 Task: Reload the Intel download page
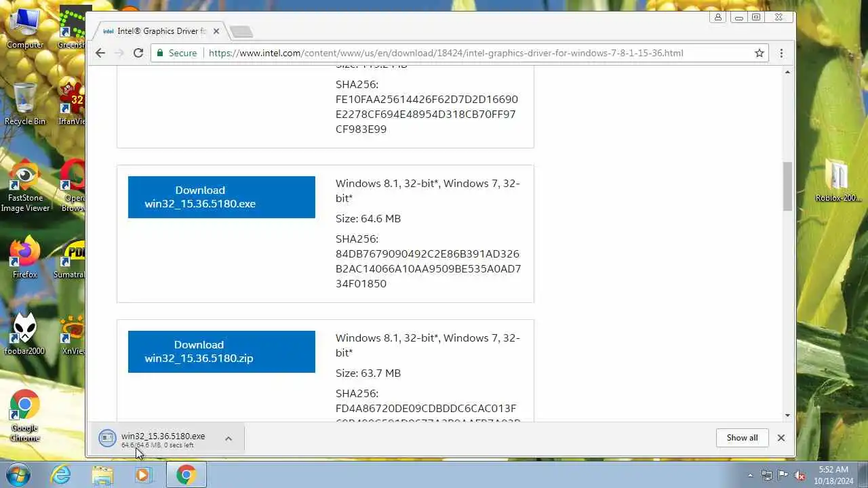pyautogui.click(x=138, y=53)
